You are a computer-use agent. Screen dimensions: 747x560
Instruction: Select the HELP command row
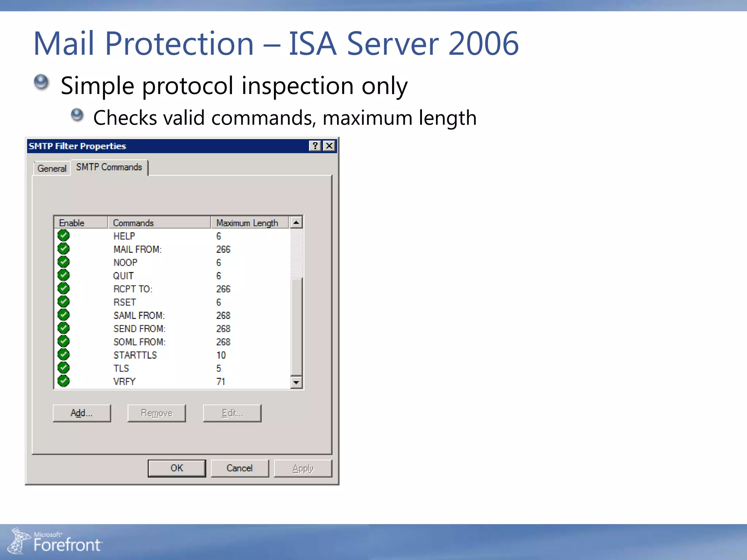(172, 236)
